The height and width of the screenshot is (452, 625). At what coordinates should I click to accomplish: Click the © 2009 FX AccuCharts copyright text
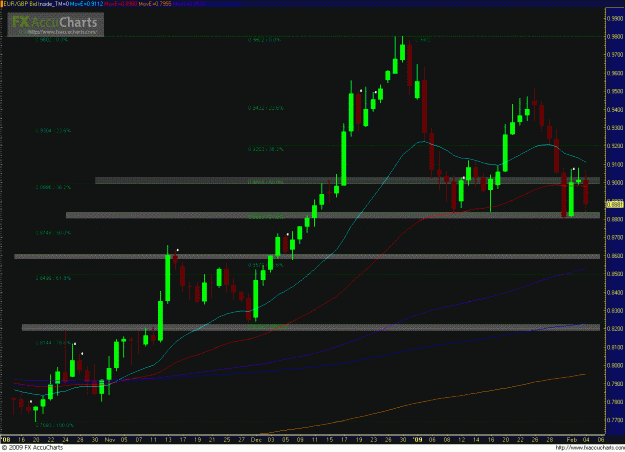[32, 448]
